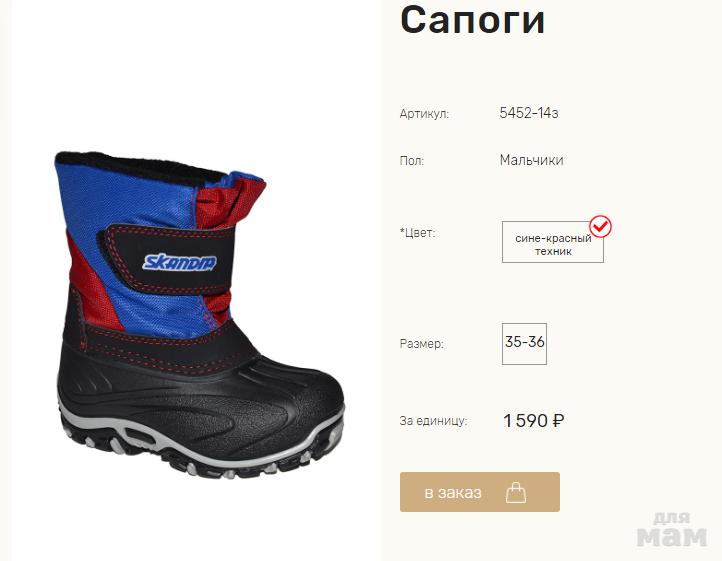Click the *Цвет label
Viewport: 722px width, 561px height.
(417, 233)
